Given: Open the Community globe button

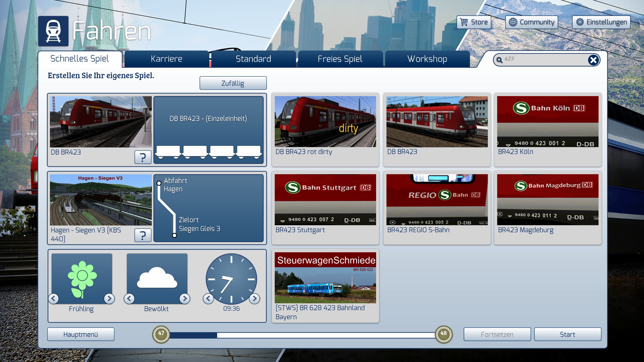Looking at the screenshot, I should coord(532,22).
